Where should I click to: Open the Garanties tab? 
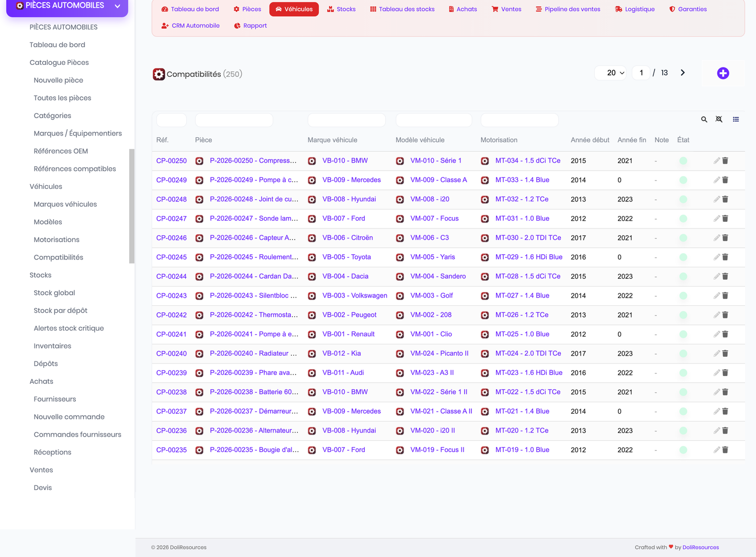point(688,9)
